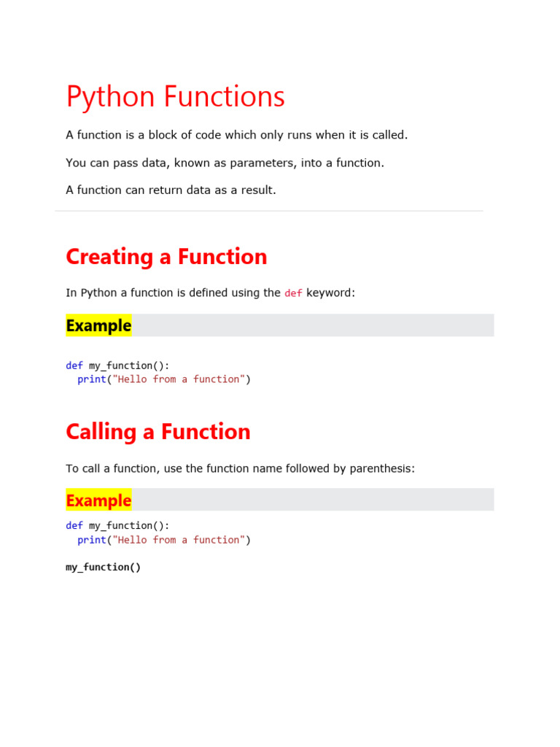Screen dimensions: 560x747
Task: Click the red-text "Example" label with yellow highlight
Action: [98, 500]
